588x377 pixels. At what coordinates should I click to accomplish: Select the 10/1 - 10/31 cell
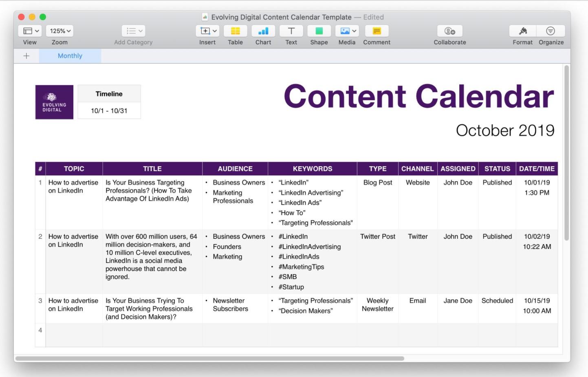pos(109,110)
